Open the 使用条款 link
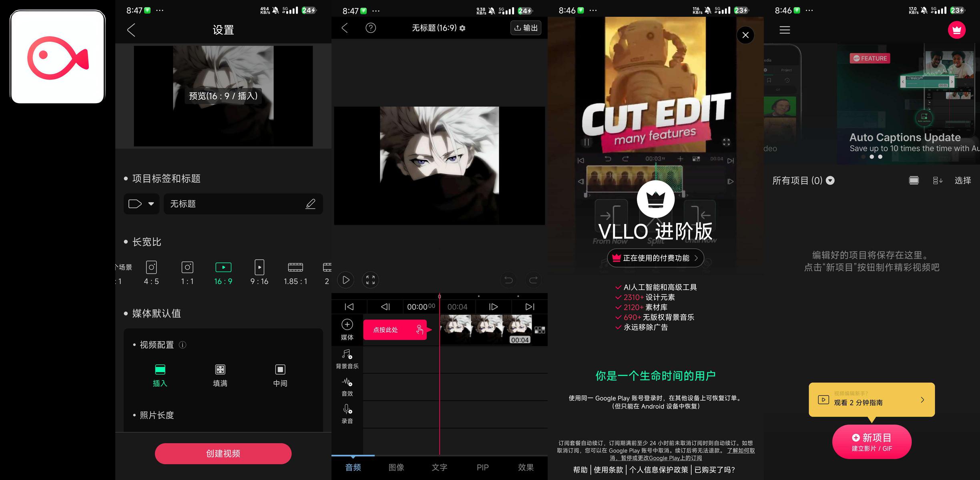 tap(608, 470)
